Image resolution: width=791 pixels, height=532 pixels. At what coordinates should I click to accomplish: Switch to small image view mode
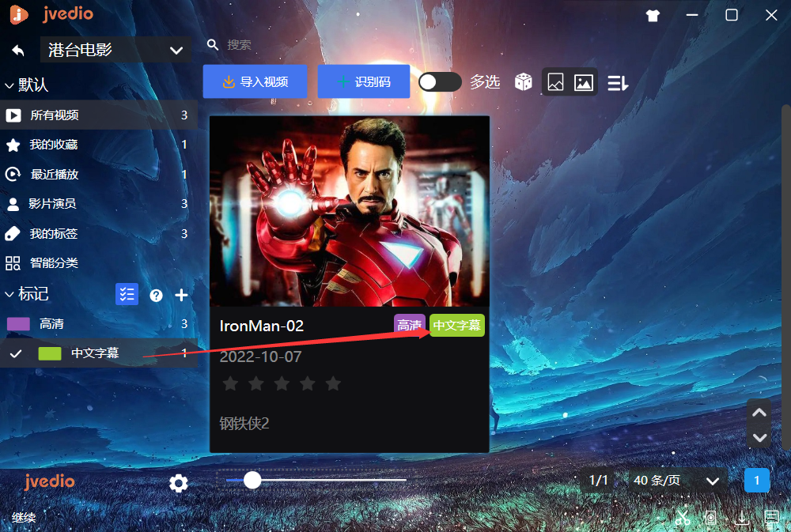555,82
